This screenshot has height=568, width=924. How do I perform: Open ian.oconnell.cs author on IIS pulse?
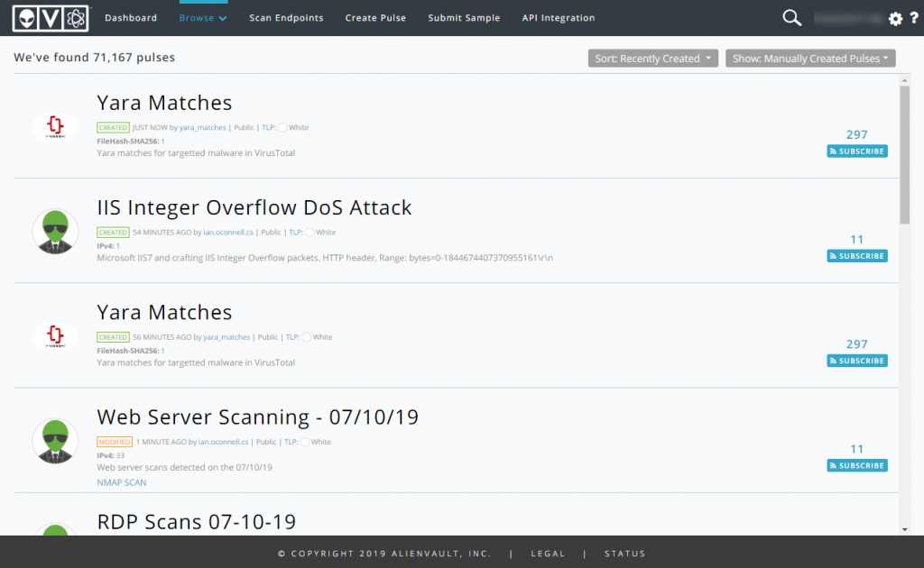pos(228,232)
